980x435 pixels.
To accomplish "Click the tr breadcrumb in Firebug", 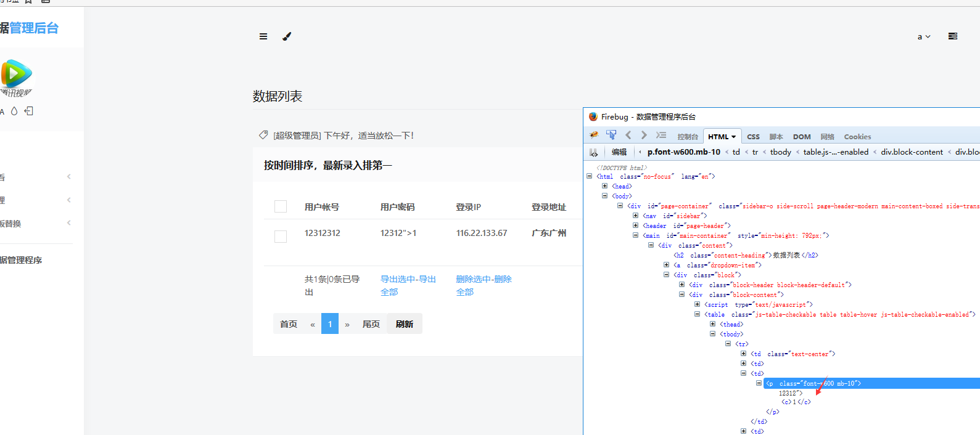I will (755, 152).
